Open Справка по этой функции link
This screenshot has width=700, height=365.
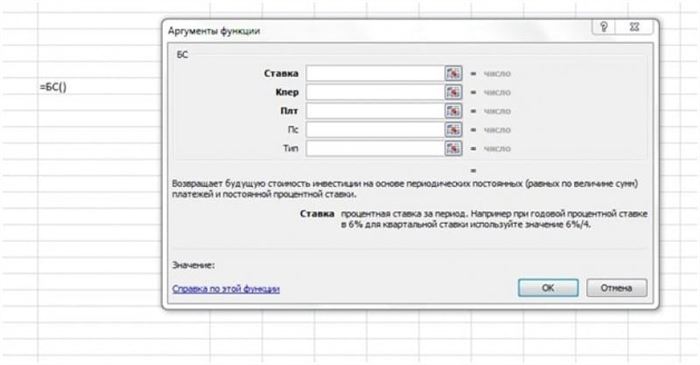click(x=226, y=289)
